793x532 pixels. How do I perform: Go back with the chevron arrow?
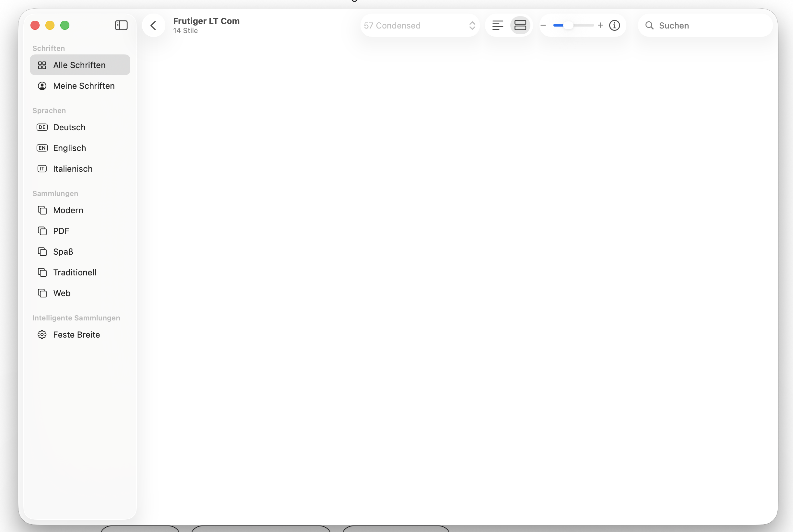click(153, 26)
